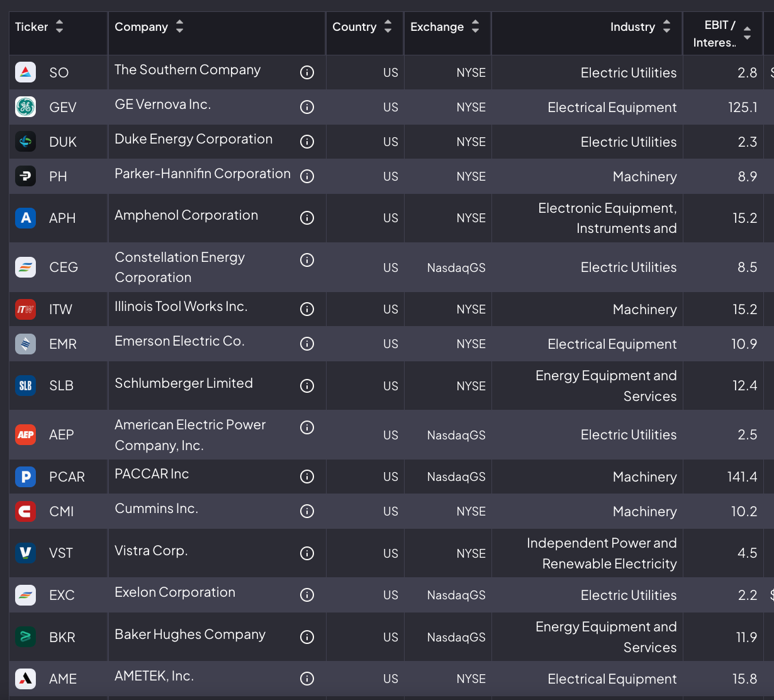
Task: Open Duke Energy Corporation link
Action: (x=194, y=139)
